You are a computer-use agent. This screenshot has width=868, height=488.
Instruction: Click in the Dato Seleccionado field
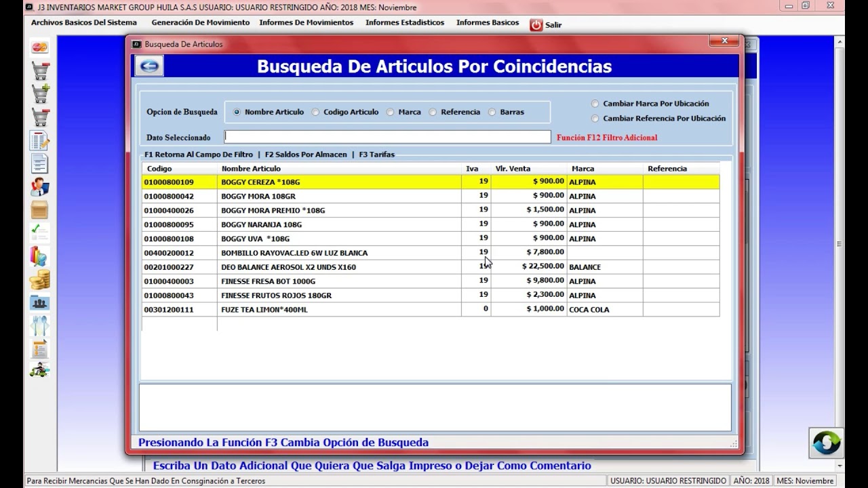tap(387, 137)
